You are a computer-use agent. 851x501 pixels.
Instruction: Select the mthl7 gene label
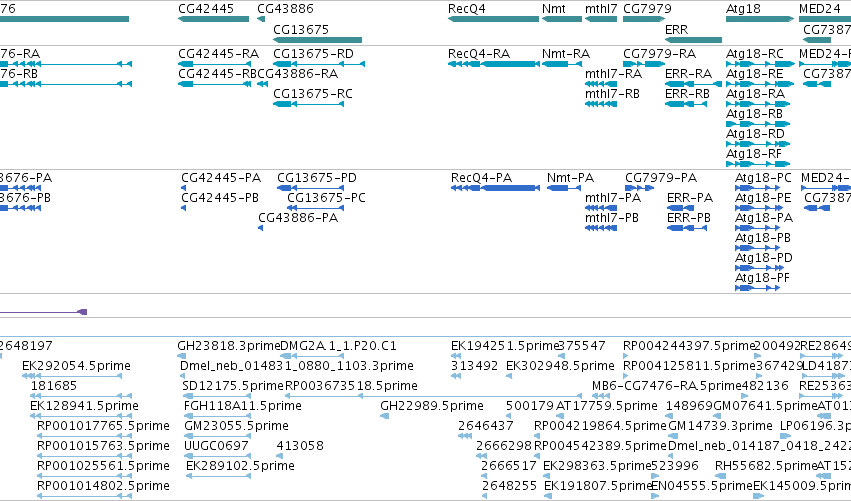tap(601, 9)
